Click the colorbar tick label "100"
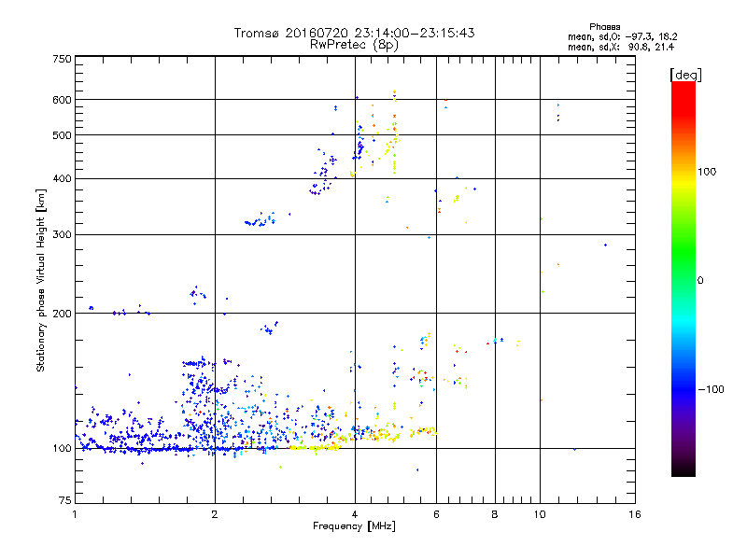 707,172
